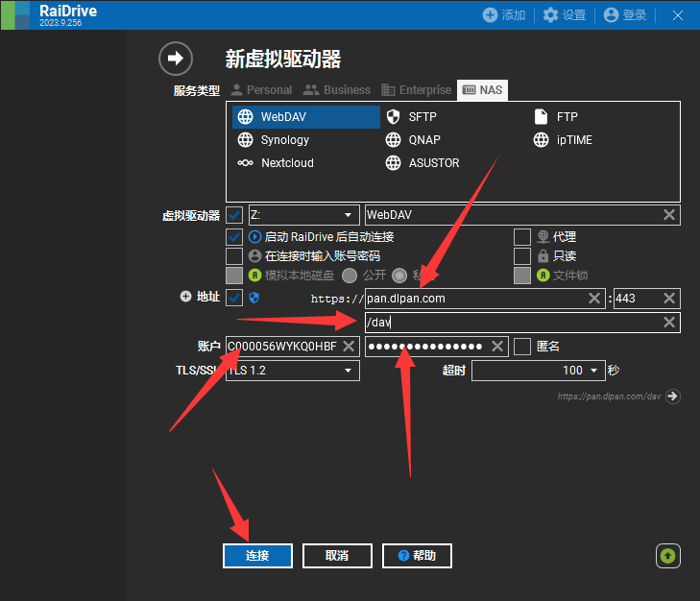Viewport: 700px width, 601px height.
Task: Select the 公开 radio button
Action: (x=350, y=276)
